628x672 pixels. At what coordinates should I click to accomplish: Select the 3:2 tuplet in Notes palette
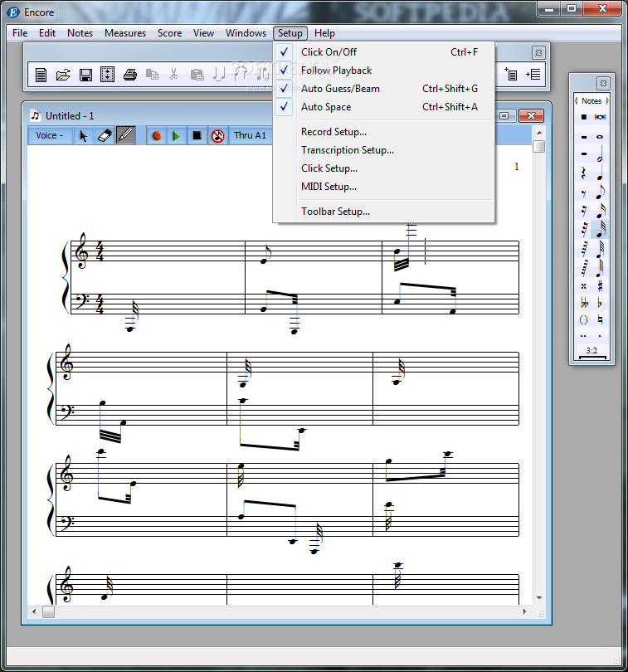[x=591, y=352]
